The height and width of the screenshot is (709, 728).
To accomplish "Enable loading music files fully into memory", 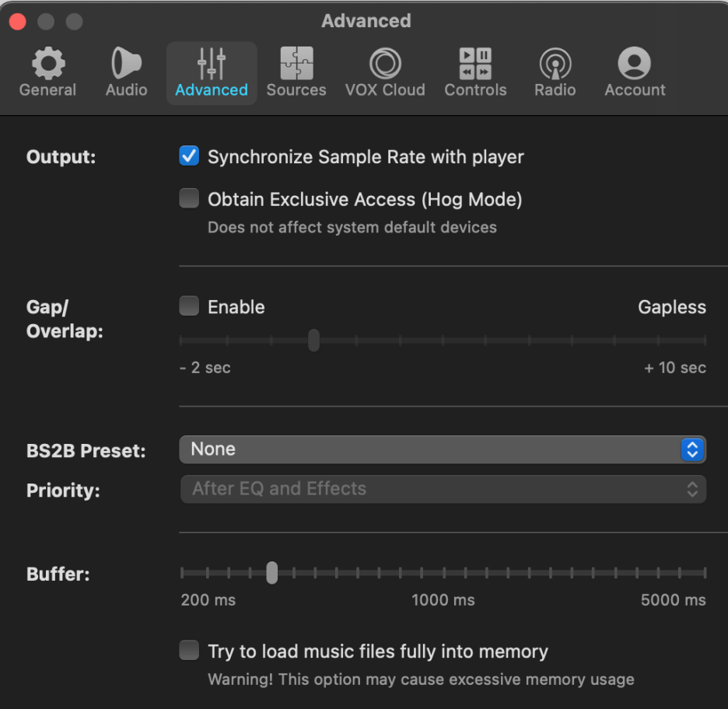I will pos(189,651).
